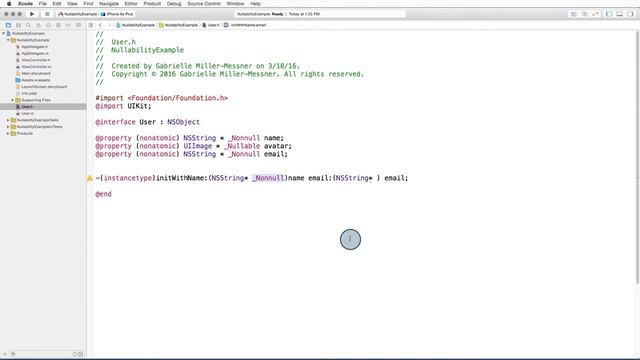Stop the running build
Screen dimensions: 640x360
[x=47, y=14]
